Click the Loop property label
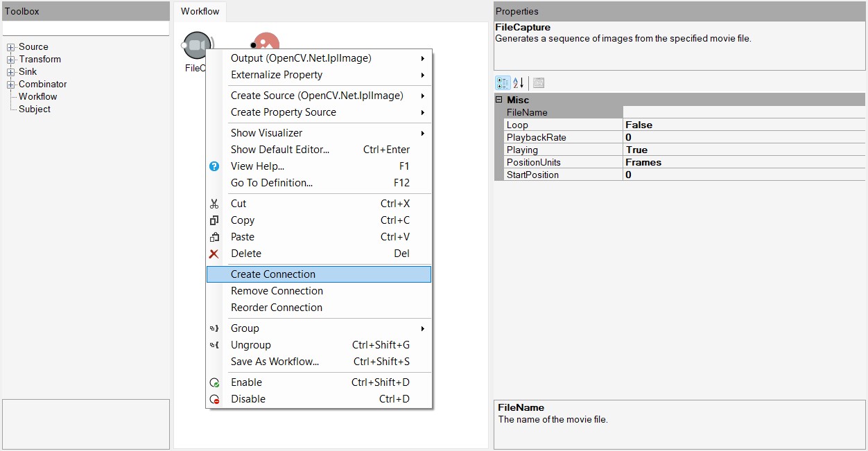This screenshot has height=451, width=868. [x=517, y=125]
